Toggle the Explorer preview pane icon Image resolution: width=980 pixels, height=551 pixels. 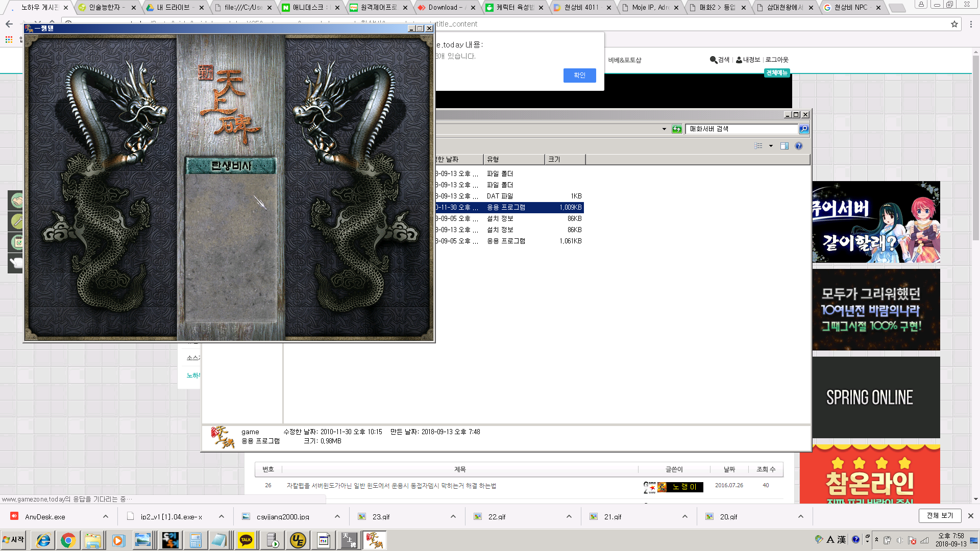coord(785,146)
